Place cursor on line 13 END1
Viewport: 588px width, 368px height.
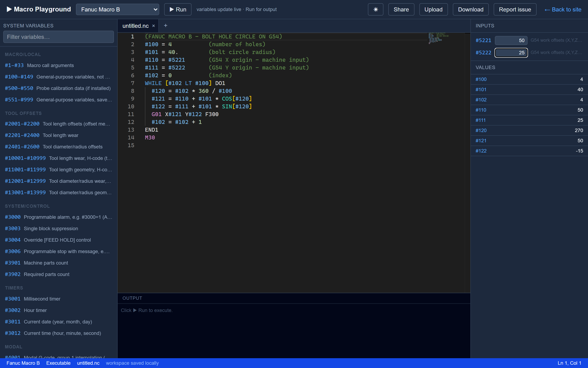(152, 130)
